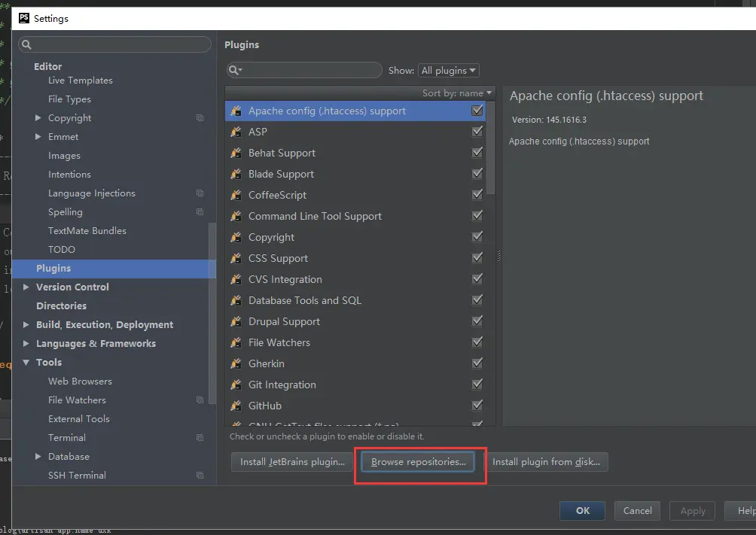This screenshot has height=535, width=756.
Task: Disable the CoffeeScript plugin checkbox
Action: point(477,195)
